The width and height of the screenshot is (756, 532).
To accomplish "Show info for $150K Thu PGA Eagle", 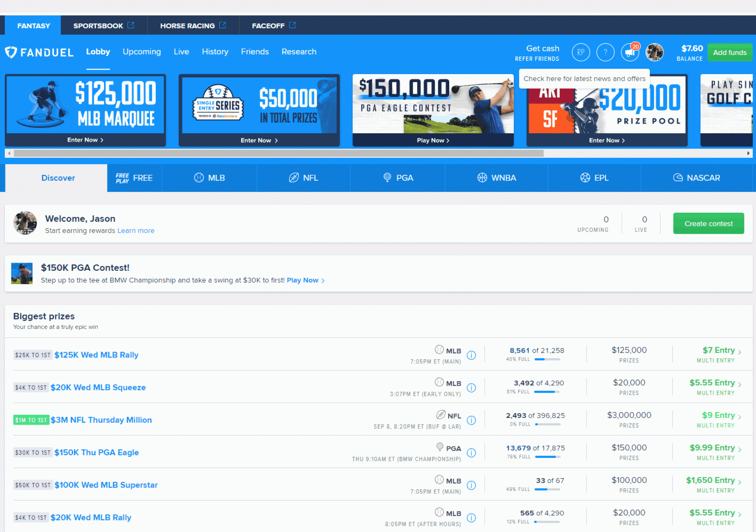I will [x=471, y=452].
